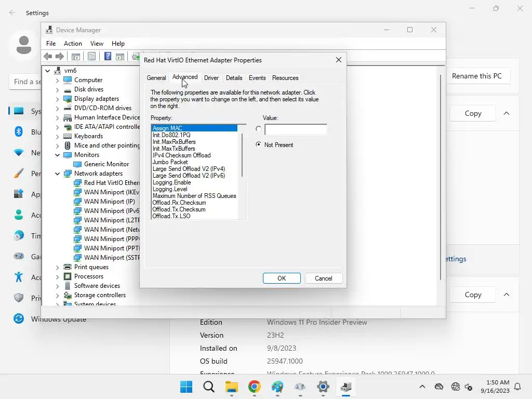Click Cancel in adapter properties dialog
Screen dimensions: 532x399
pos(324,278)
